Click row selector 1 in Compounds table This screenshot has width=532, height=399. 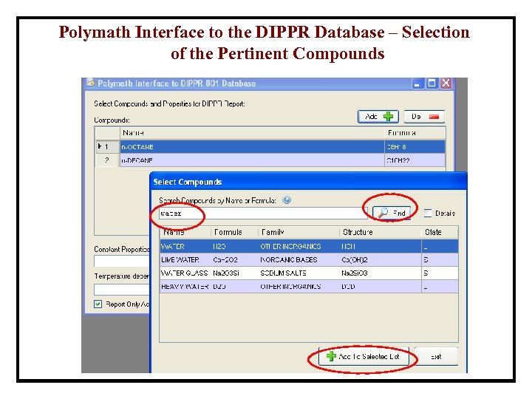(x=108, y=147)
